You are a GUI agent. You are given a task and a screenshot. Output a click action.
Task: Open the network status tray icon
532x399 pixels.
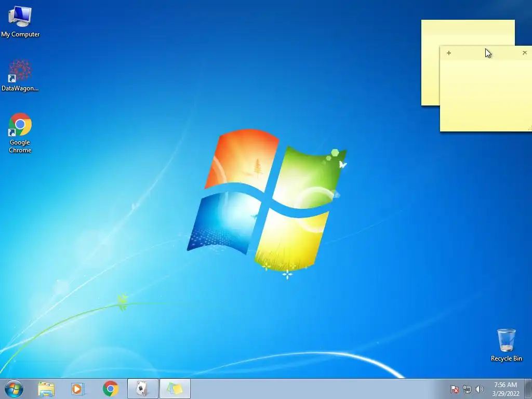[467, 389]
